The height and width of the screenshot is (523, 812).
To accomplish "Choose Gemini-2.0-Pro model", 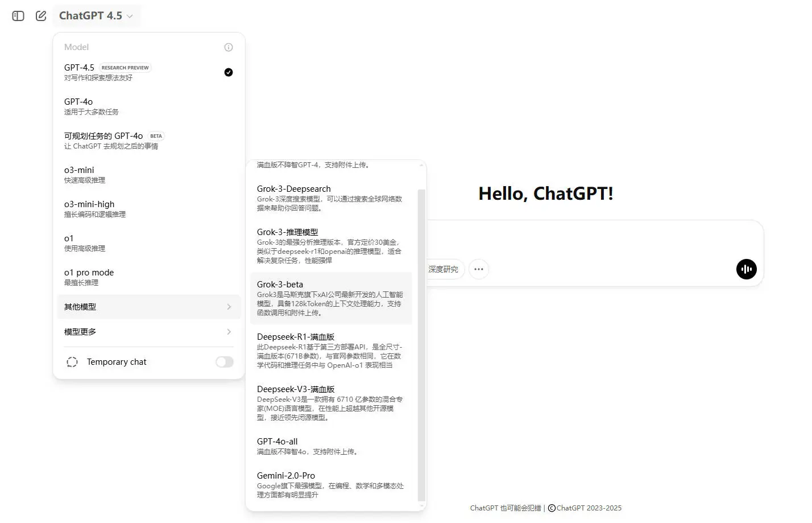I will point(331,485).
